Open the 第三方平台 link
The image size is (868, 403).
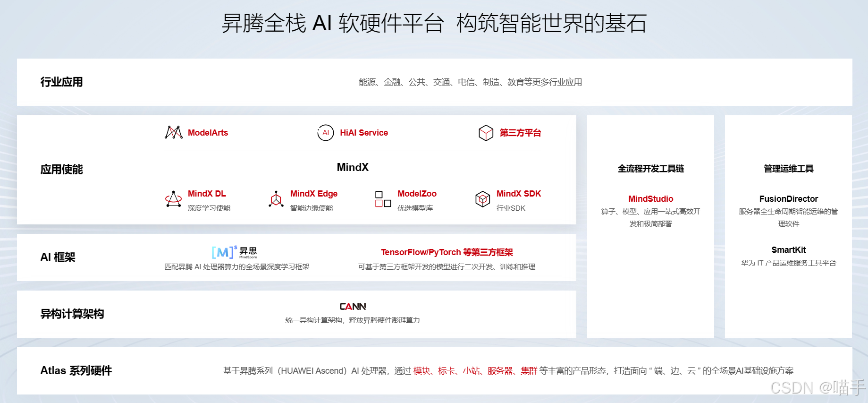(x=520, y=133)
